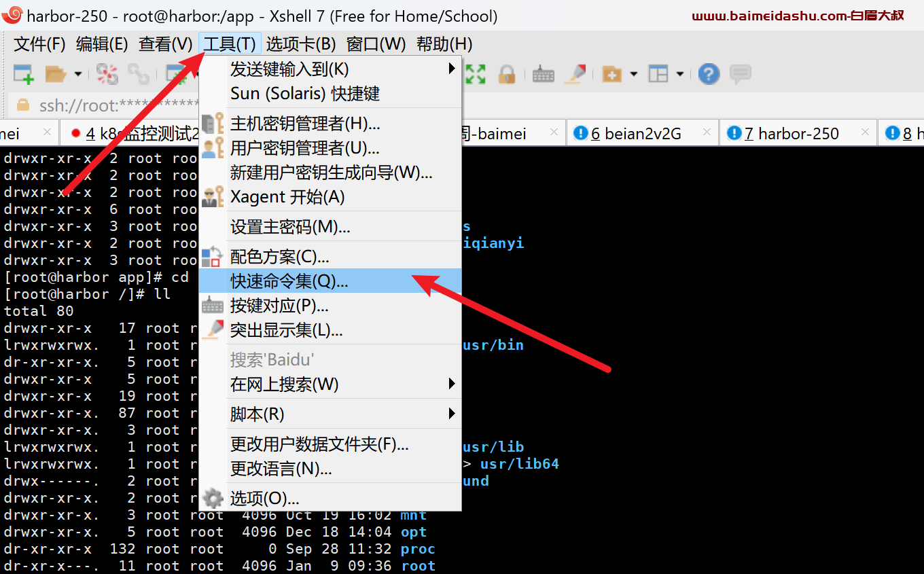Select Sun (Solaris) 快捷键 menu entry
The image size is (924, 574).
click(330, 93)
